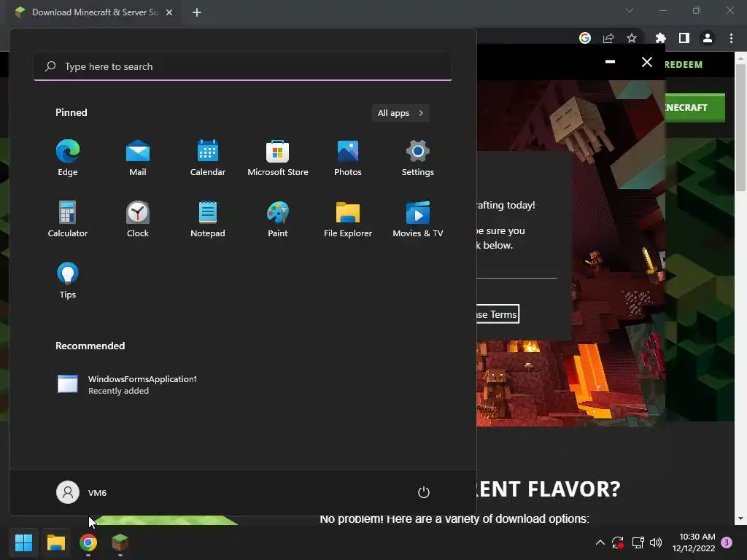
Task: Click the REDEEM link on Minecraft page
Action: [684, 64]
